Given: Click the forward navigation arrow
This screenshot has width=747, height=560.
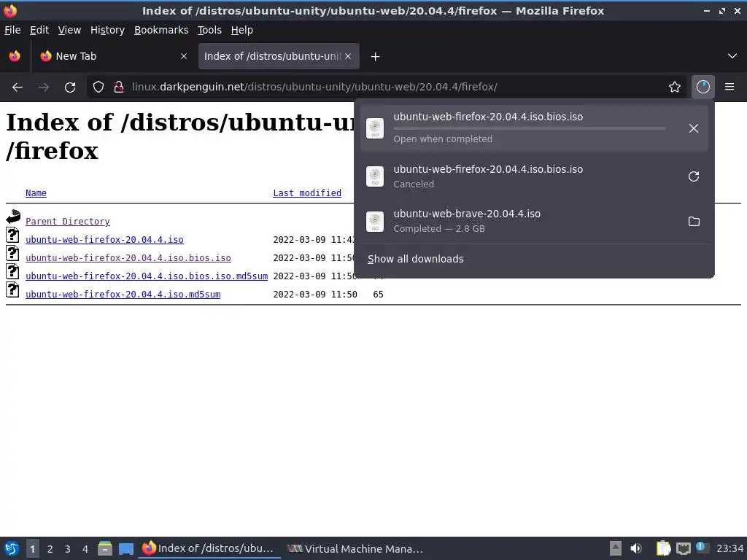Looking at the screenshot, I should pyautogui.click(x=44, y=87).
